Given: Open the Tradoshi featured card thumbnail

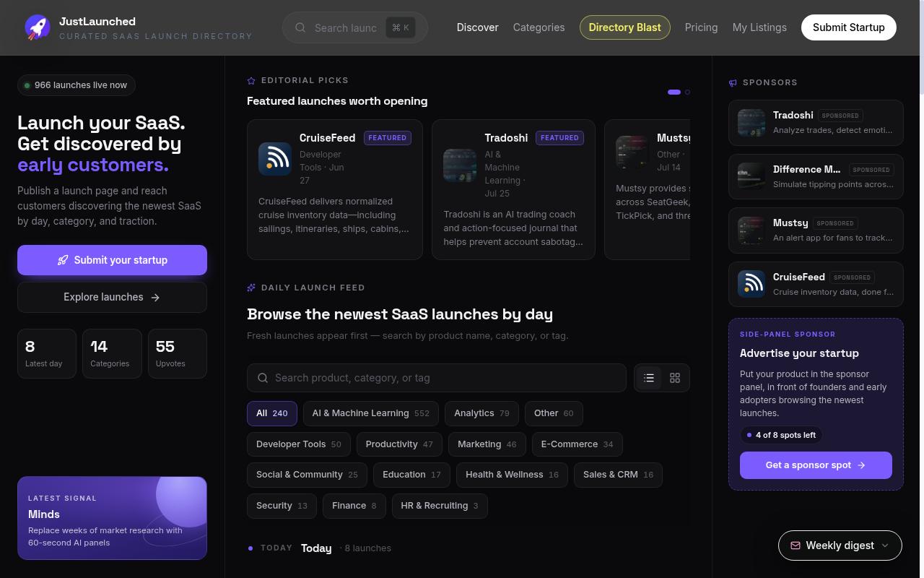Looking at the screenshot, I should (x=460, y=165).
